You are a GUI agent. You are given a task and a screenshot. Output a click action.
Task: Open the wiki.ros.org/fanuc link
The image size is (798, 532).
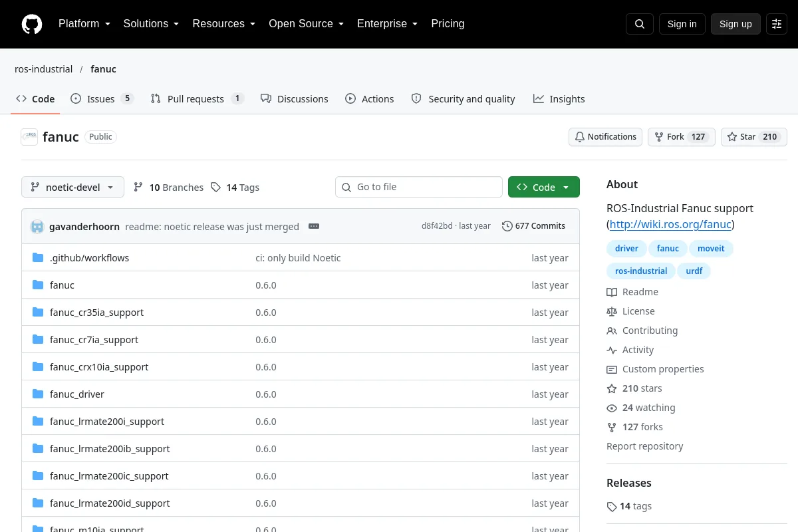click(x=670, y=225)
